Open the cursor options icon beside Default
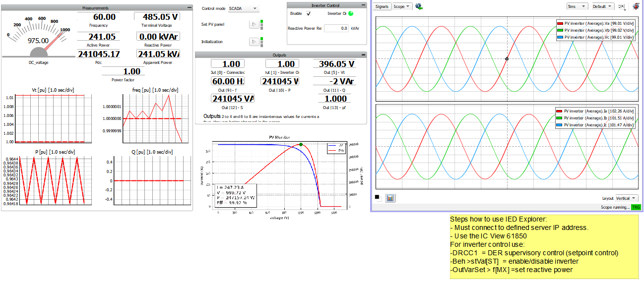Screen dimensions: 644x282 (621, 6)
